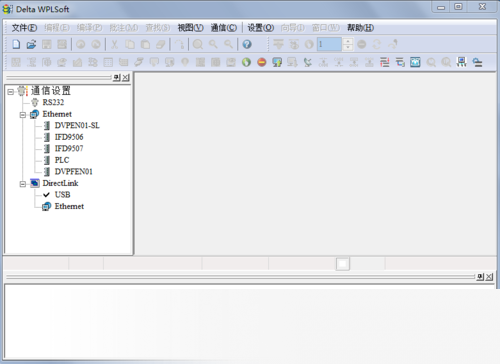Pin the bottom output panel

(480, 277)
